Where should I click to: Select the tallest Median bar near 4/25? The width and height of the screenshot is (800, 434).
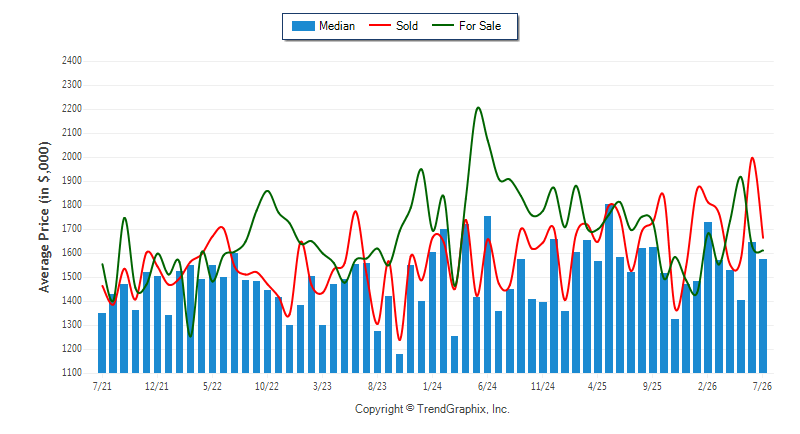(609, 289)
